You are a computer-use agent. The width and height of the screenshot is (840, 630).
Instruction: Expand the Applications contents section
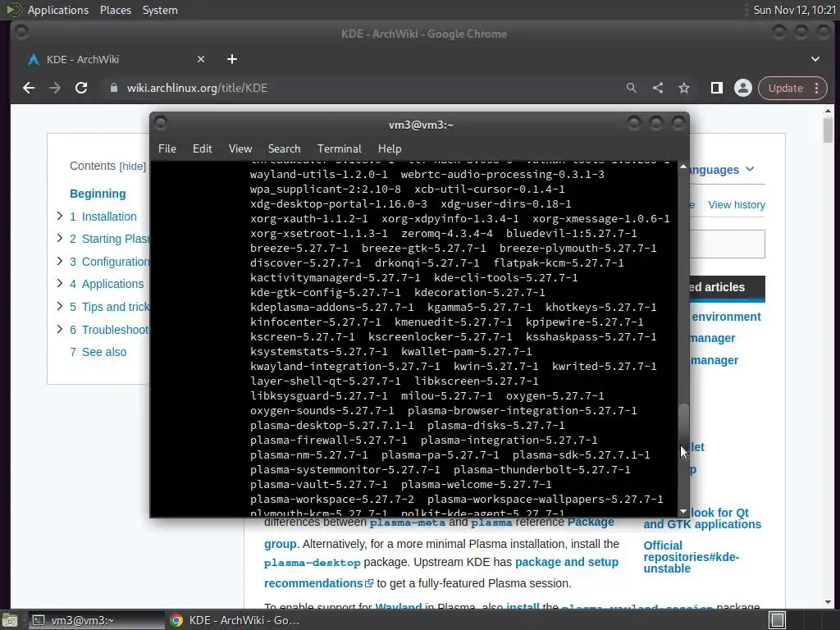(59, 283)
